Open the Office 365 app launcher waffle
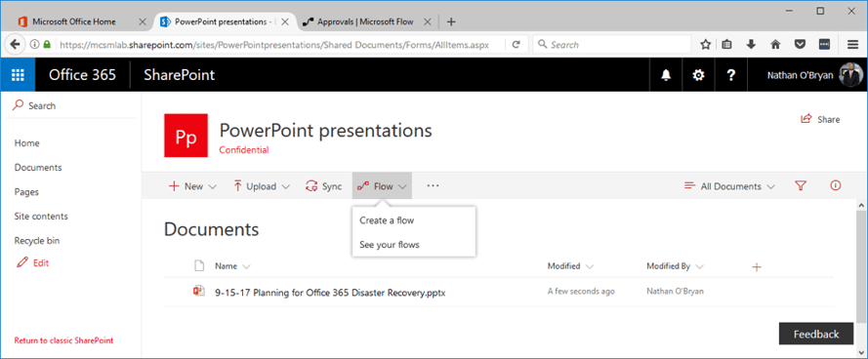Viewport: 868px width, 359px height. pyautogui.click(x=18, y=75)
